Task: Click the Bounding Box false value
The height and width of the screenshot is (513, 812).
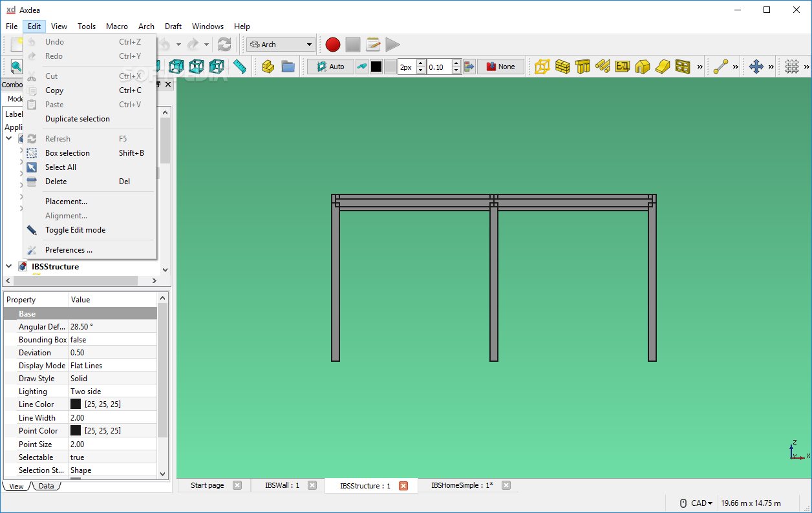Action: click(112, 340)
